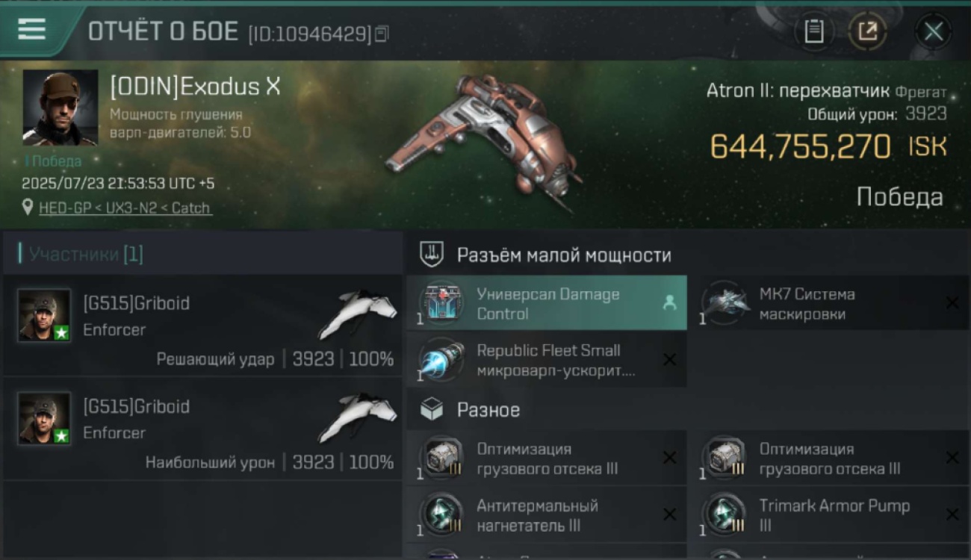Close the battle report window
971x560 pixels.
933,31
